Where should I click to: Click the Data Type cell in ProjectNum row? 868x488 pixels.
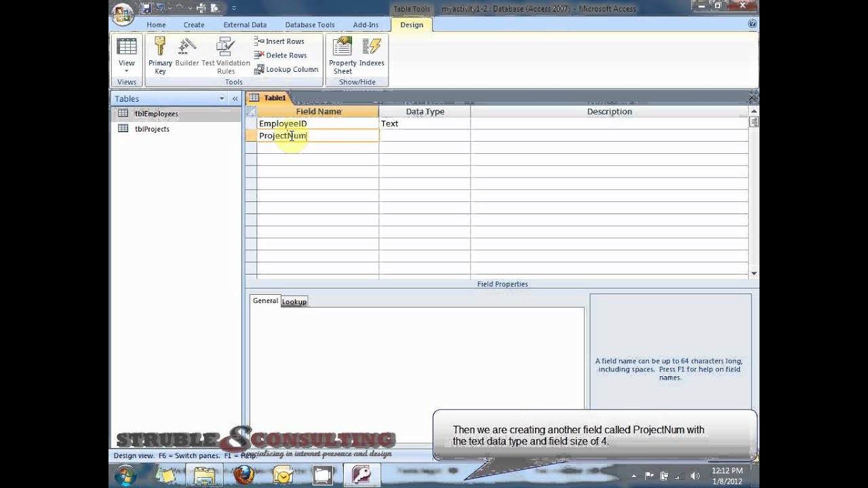(x=425, y=136)
